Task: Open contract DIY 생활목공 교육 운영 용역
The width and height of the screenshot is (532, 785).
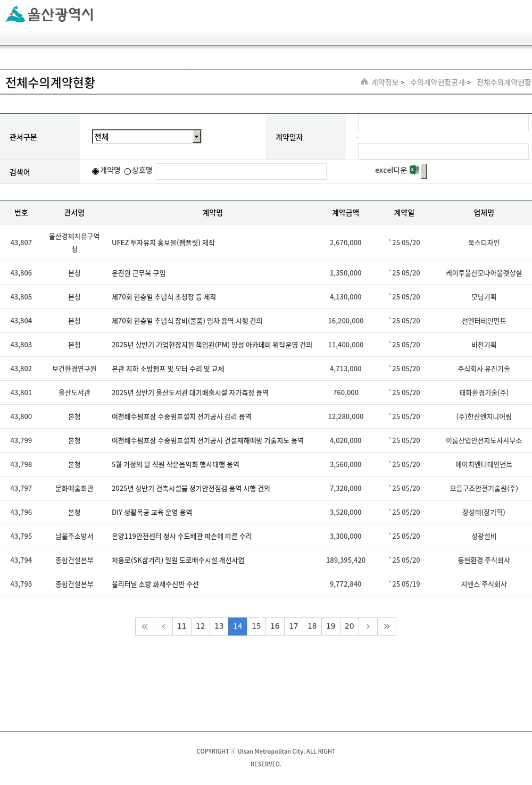Action: coord(152,513)
